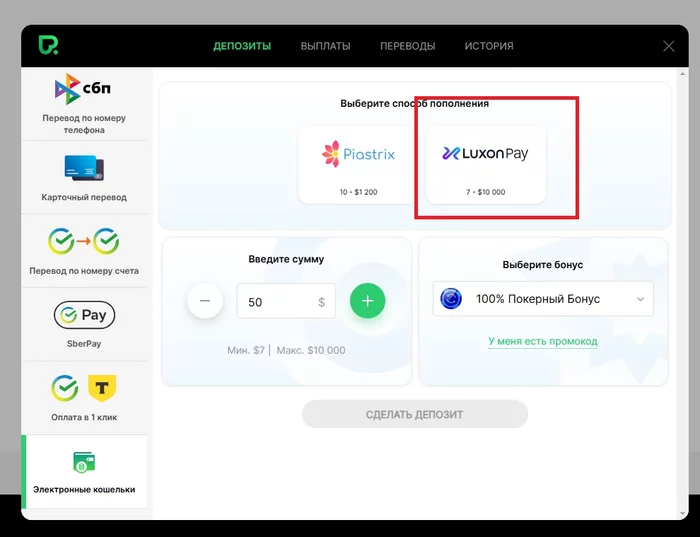Click the СДЕЛАТЬ ДЕПОЗИТ button
The height and width of the screenshot is (537, 700).
click(415, 414)
